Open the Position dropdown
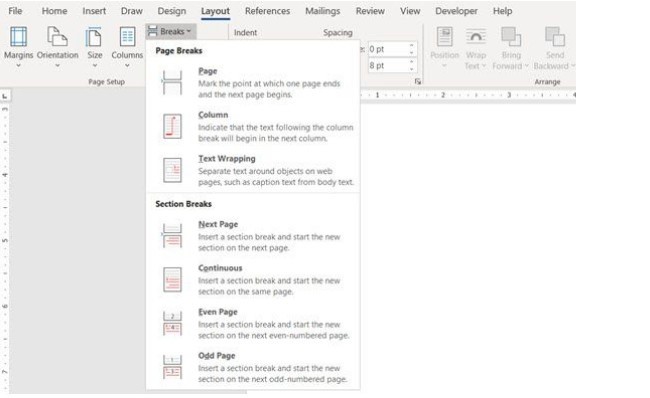This screenshot has height=398, width=650. [444, 47]
